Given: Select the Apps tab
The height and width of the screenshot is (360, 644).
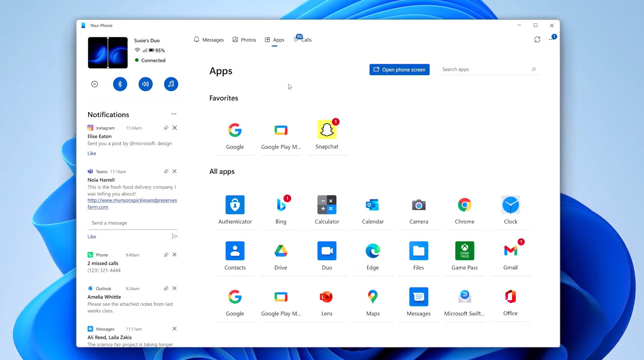Looking at the screenshot, I should click(x=274, y=40).
